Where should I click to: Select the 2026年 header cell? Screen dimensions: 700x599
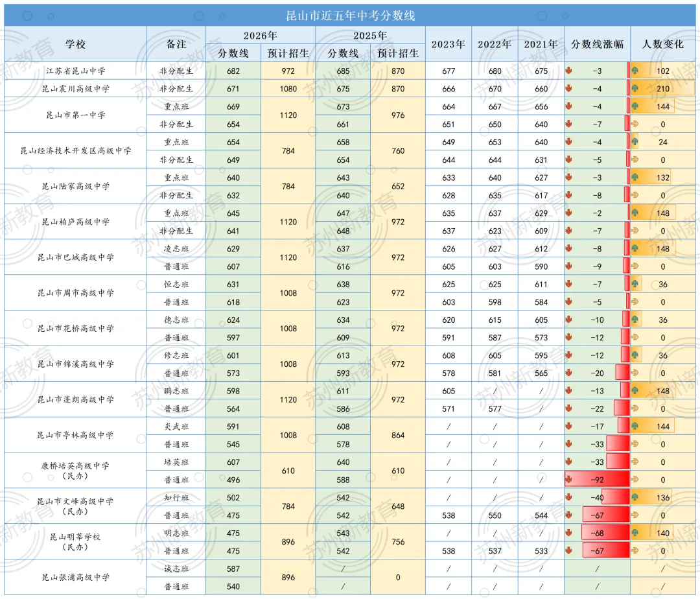[x=261, y=36]
